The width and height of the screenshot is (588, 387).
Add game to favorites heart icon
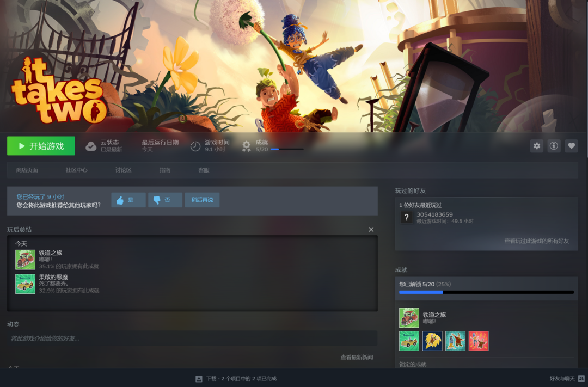click(x=571, y=146)
